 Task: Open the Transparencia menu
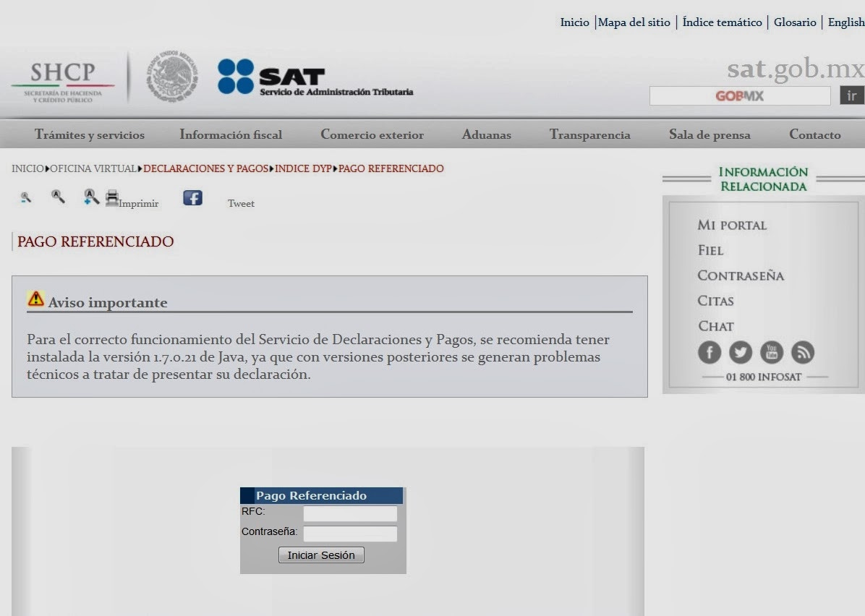(x=589, y=134)
